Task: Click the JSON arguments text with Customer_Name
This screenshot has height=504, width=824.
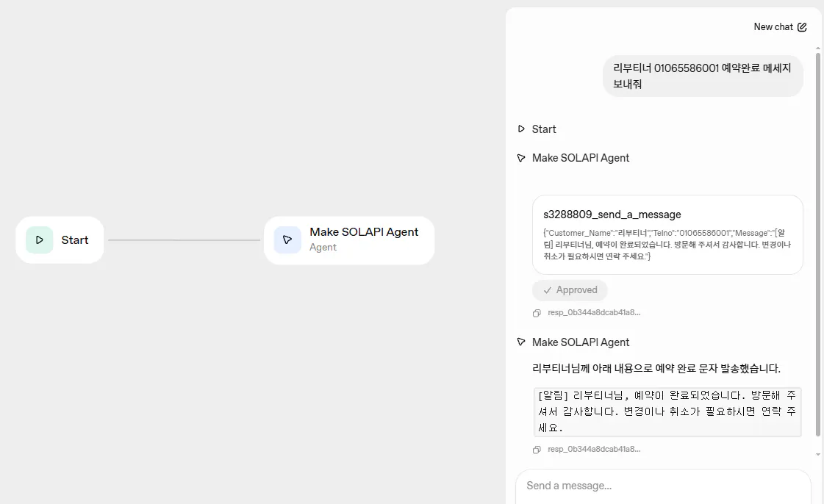Action: point(667,245)
